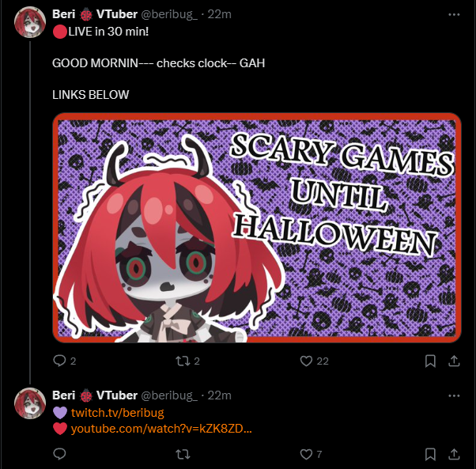Like the reply with 7 likes
This screenshot has height=469, width=476.
click(306, 454)
